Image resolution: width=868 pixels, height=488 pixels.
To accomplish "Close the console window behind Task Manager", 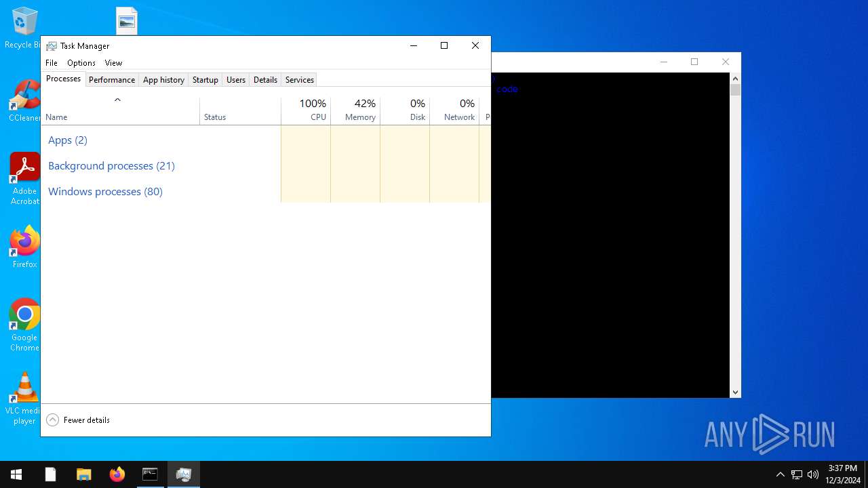I will coord(726,62).
